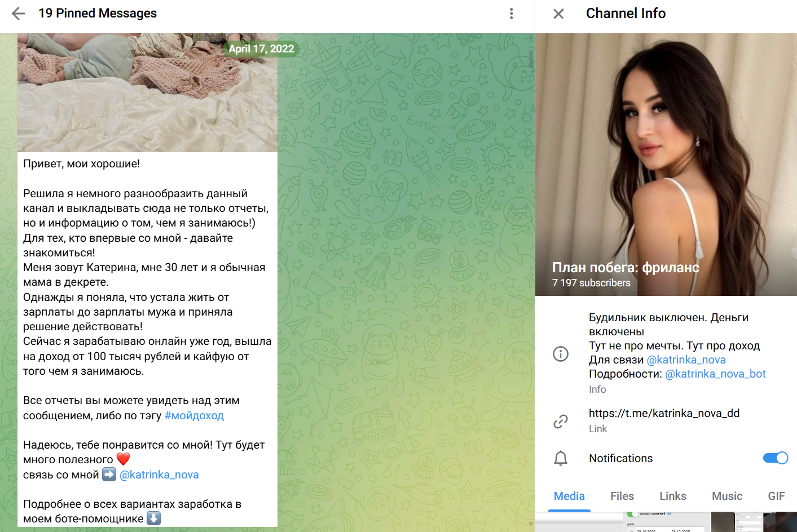Click the bell icon beside Notifications
The width and height of the screenshot is (797, 532).
coord(561,458)
